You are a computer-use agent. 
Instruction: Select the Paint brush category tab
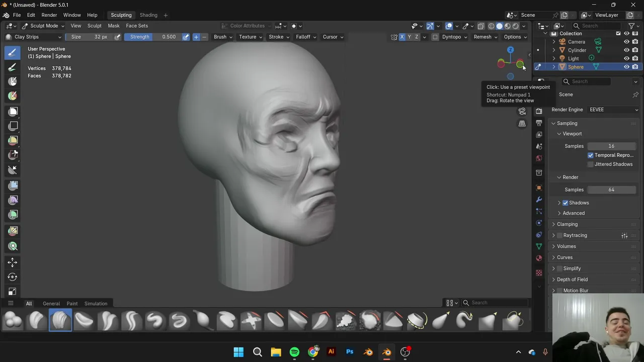72,304
